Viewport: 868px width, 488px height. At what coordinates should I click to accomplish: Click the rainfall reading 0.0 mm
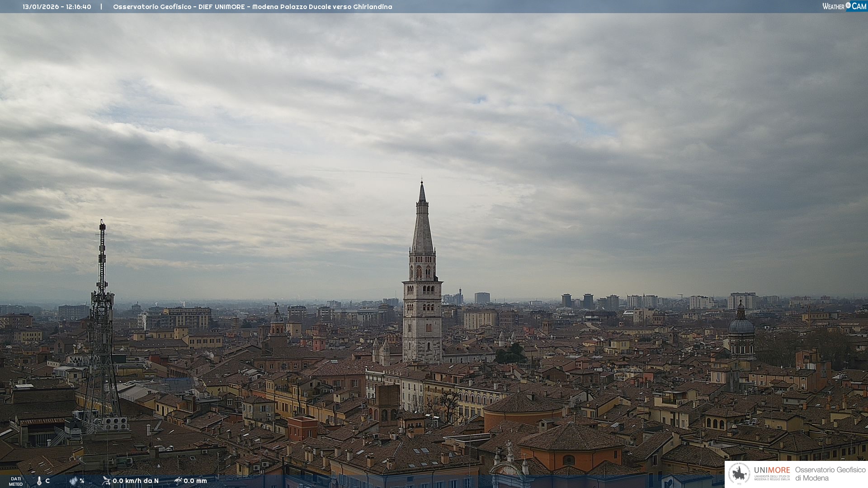click(195, 481)
